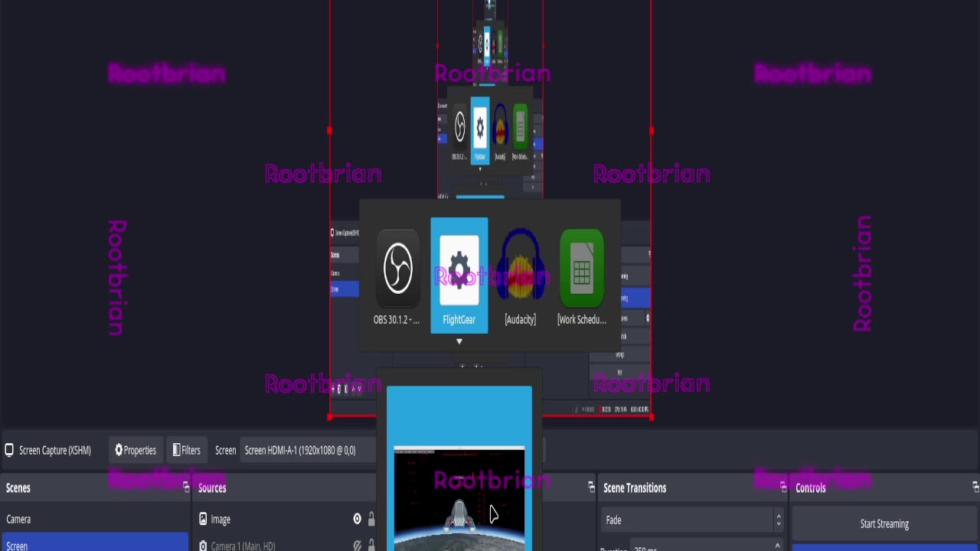980x551 pixels.
Task: Undock the Scene Transitions panel float icon
Action: pos(783,487)
